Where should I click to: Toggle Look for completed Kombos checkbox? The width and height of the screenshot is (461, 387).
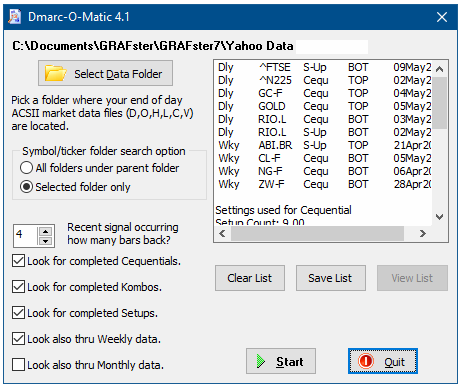[x=18, y=287]
